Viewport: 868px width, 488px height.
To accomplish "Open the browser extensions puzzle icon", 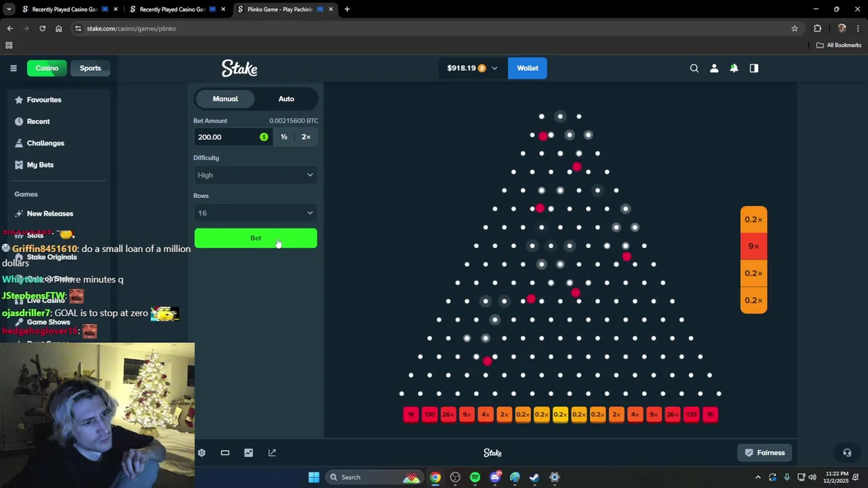I will tap(817, 28).
